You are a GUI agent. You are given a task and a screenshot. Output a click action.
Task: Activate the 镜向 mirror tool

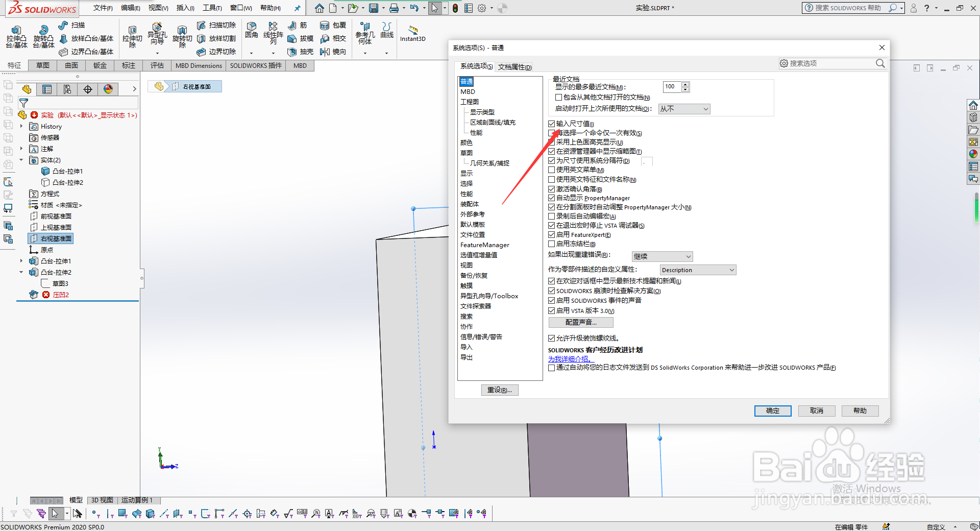point(333,52)
